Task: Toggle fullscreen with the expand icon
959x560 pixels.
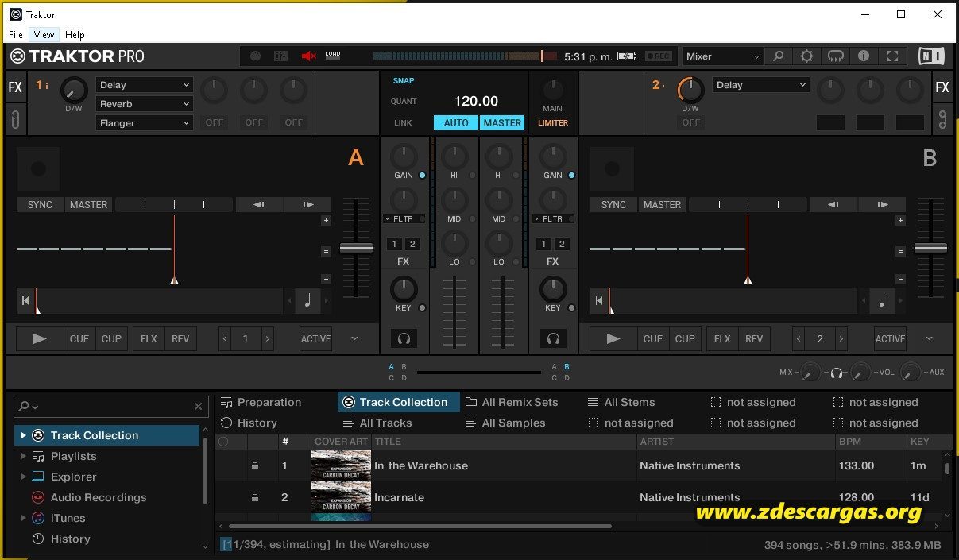Action: [892, 56]
